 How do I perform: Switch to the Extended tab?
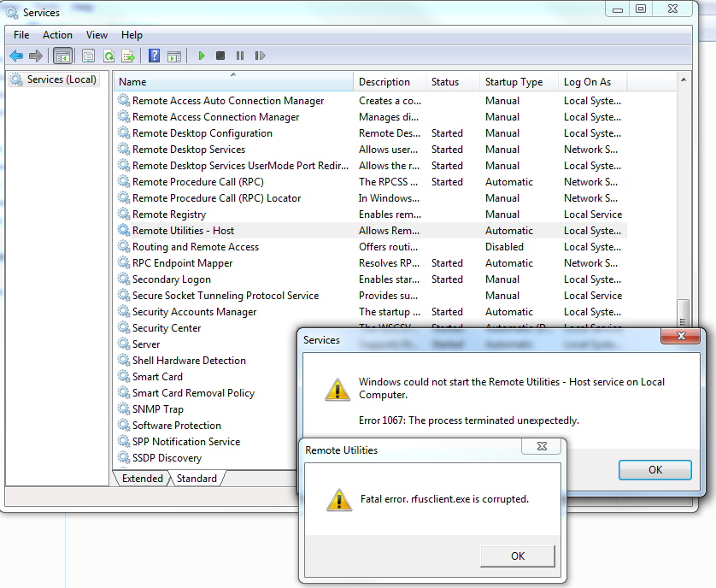142,479
